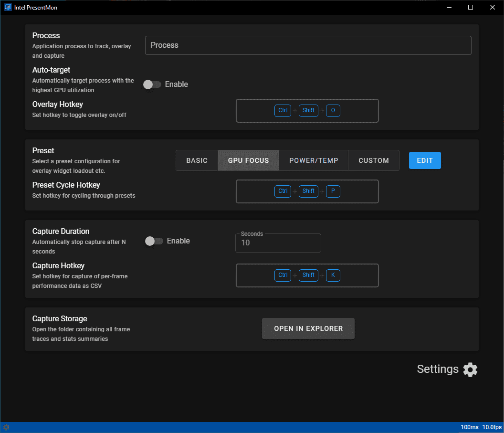This screenshot has width=504, height=433.
Task: Maximize the PresentMon window
Action: (471, 7)
